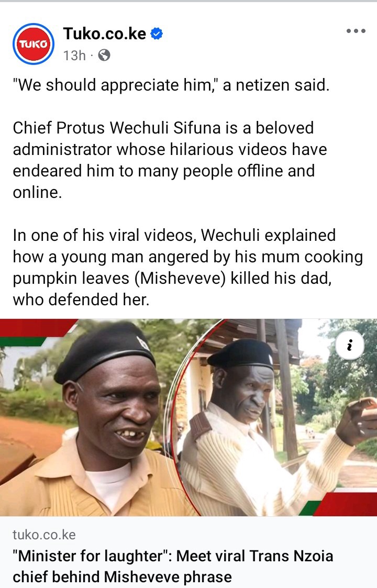Screen dimensions: 377x588
Task: Click the globe public audience icon
Action: point(104,56)
